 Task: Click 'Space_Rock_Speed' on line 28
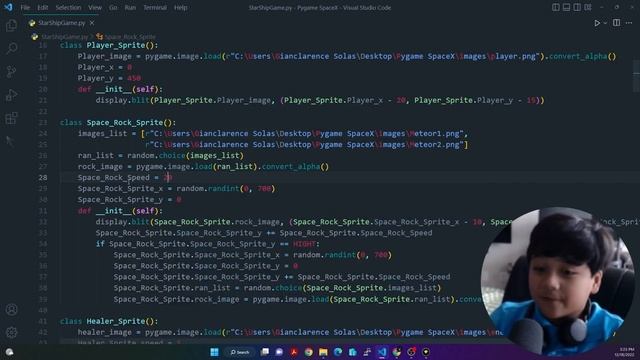click(113, 178)
